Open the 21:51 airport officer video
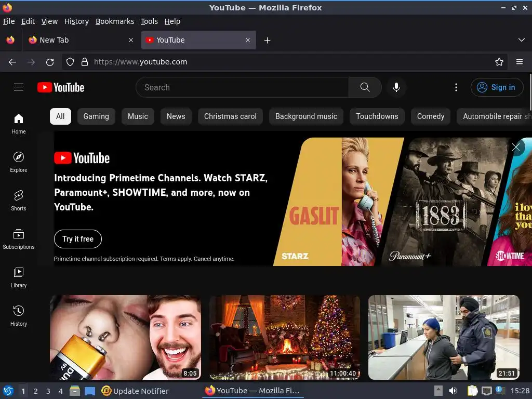Screen dimensions: 532x399 [444, 337]
